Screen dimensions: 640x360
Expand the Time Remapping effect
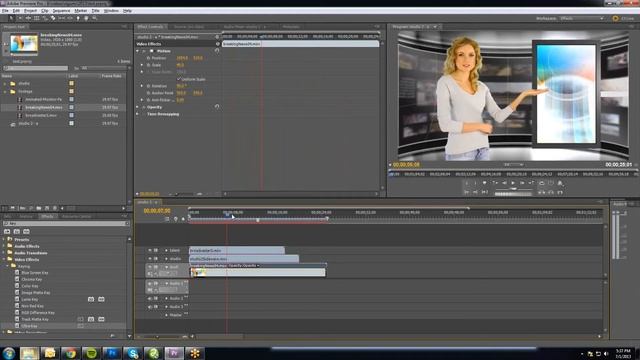coord(138,114)
